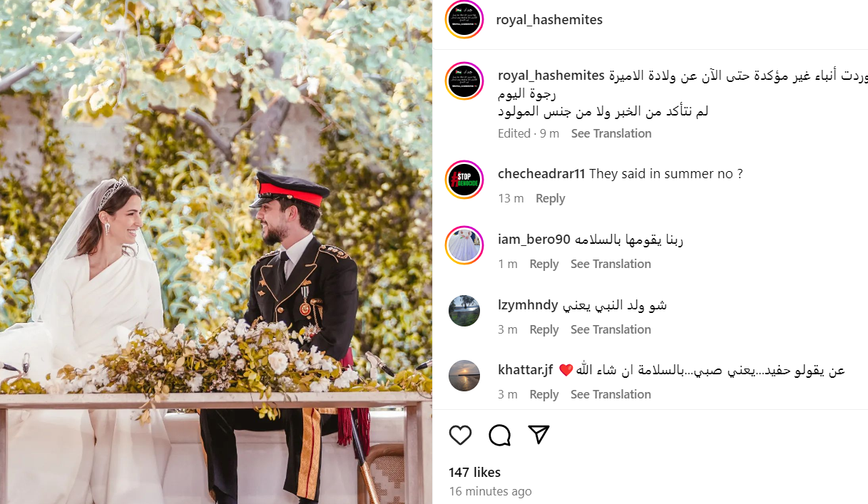Open royal_hashemites username in post header

coord(549,20)
